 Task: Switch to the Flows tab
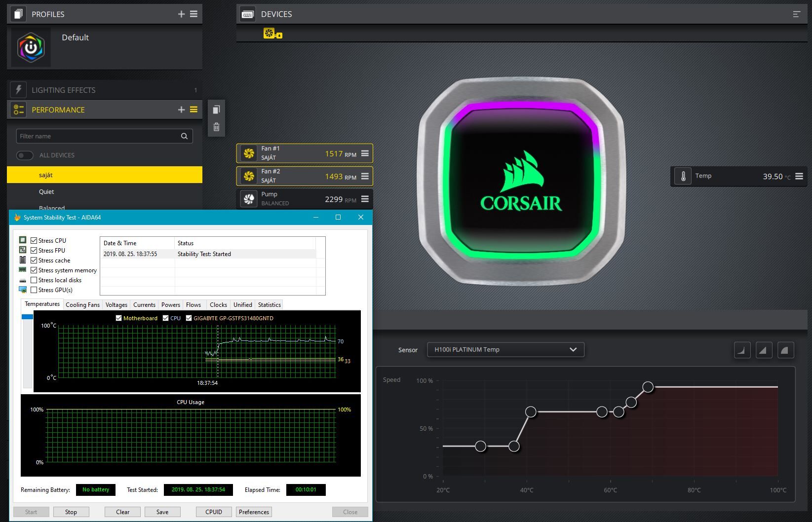[x=193, y=305]
